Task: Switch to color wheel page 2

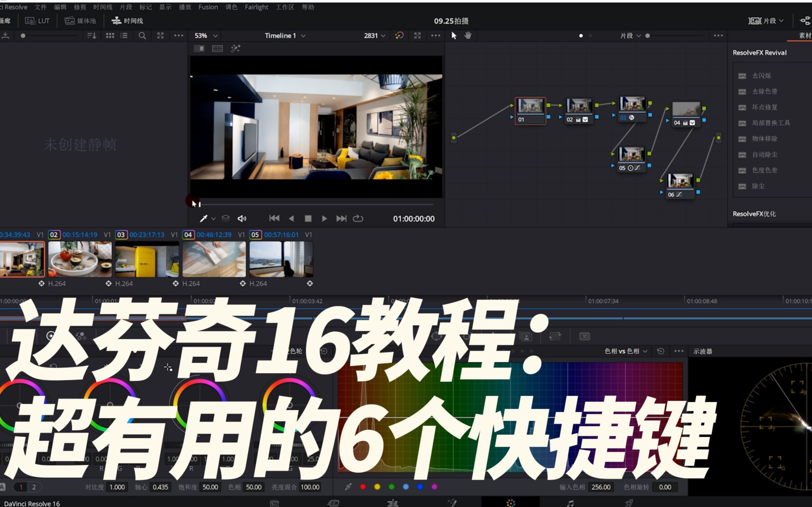Action: click(x=34, y=487)
